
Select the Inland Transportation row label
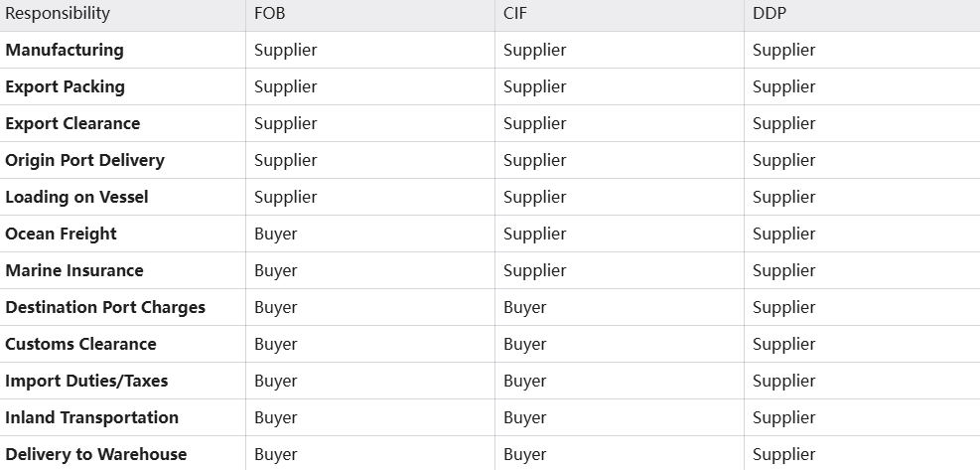[x=91, y=417]
